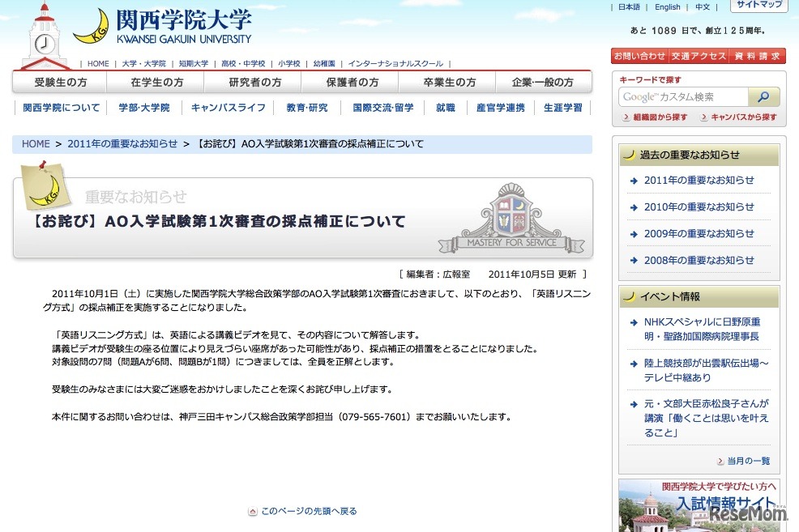Click このページの先頭へ戻る link
Image resolution: width=799 pixels, height=532 pixels.
[309, 511]
